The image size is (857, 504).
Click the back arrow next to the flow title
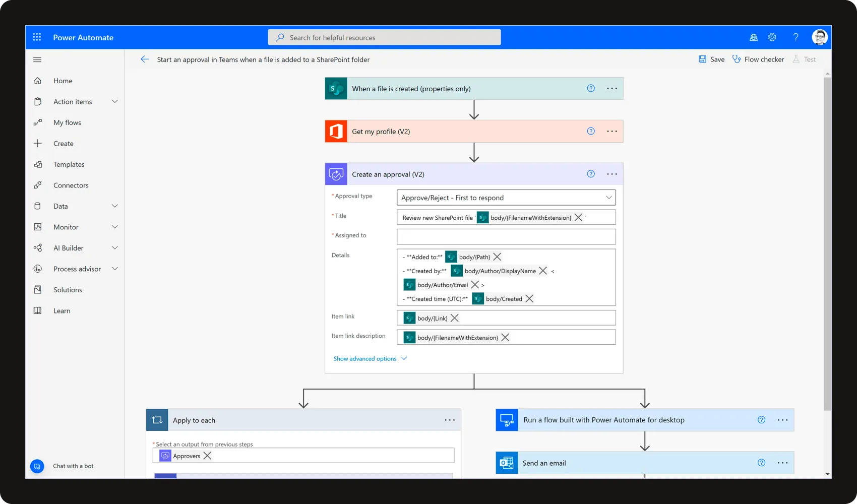coord(145,59)
